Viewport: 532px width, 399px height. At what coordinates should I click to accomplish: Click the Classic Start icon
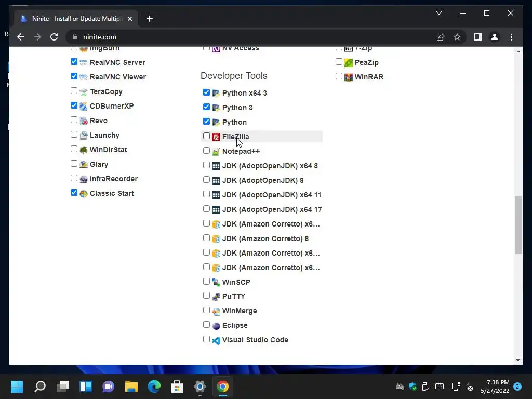[x=84, y=193]
